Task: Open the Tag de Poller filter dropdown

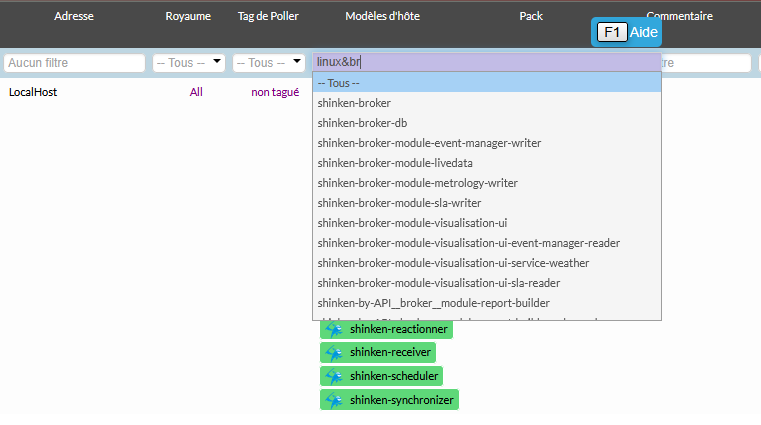Action: click(x=269, y=63)
